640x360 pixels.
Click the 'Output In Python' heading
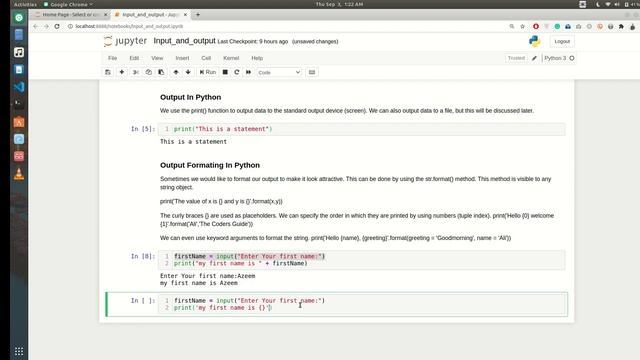click(x=191, y=97)
